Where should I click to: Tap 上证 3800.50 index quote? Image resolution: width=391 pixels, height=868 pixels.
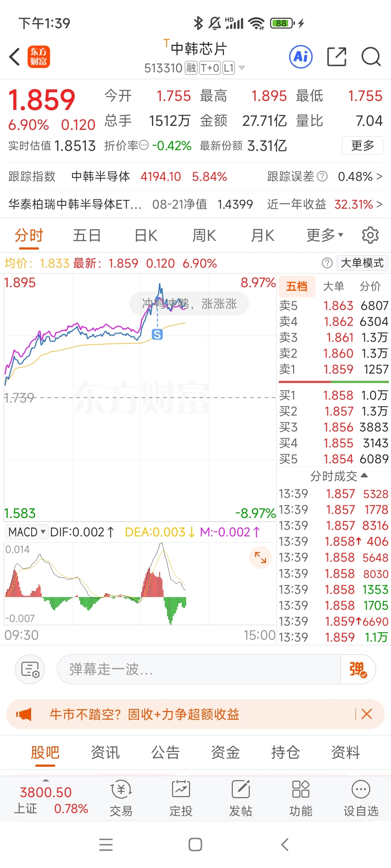tap(51, 800)
